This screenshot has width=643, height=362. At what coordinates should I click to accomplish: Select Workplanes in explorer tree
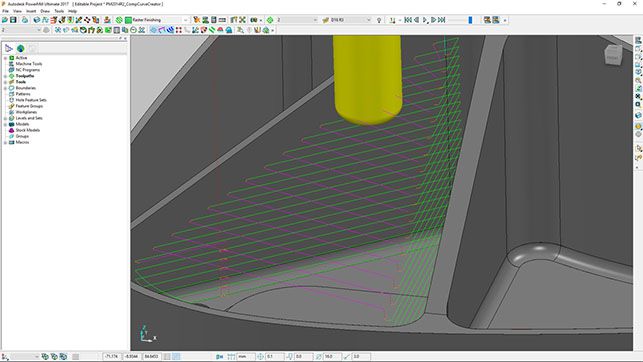[26, 112]
